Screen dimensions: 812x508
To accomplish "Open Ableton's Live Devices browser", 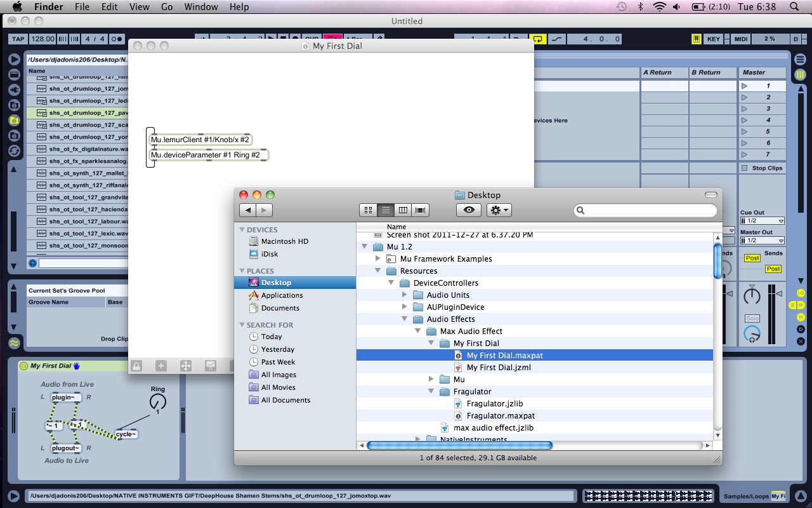I will (x=14, y=74).
